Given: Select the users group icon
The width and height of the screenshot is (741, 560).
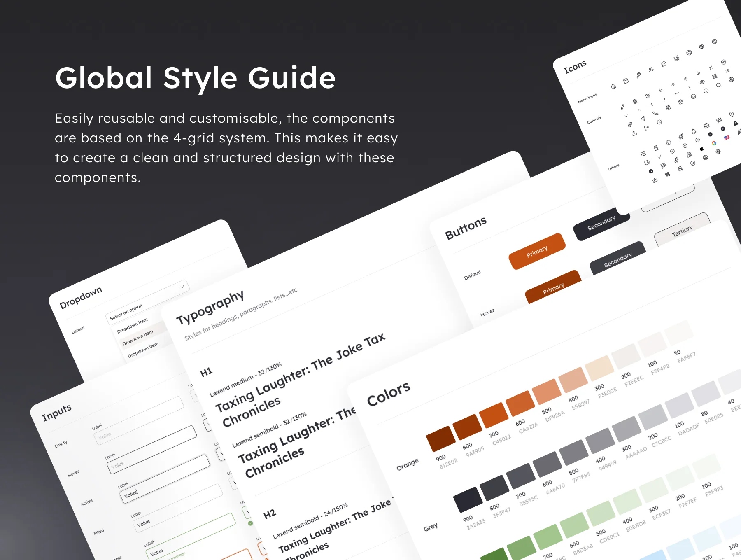Looking at the screenshot, I should 651,70.
